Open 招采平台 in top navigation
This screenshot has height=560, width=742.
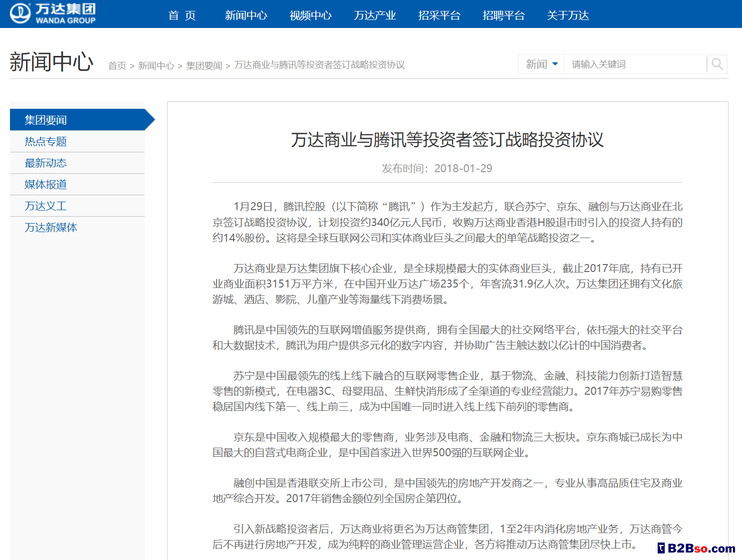click(439, 15)
